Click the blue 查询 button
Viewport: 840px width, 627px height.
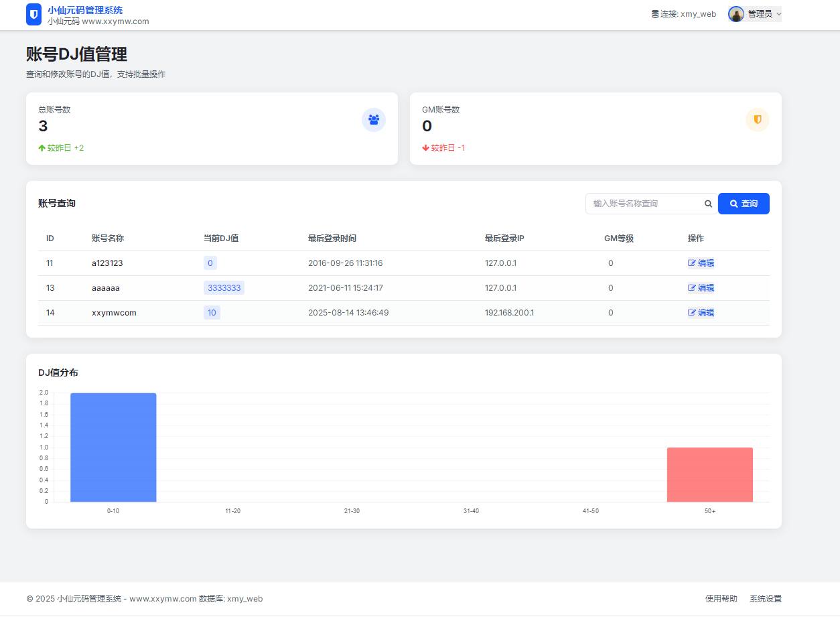(744, 204)
